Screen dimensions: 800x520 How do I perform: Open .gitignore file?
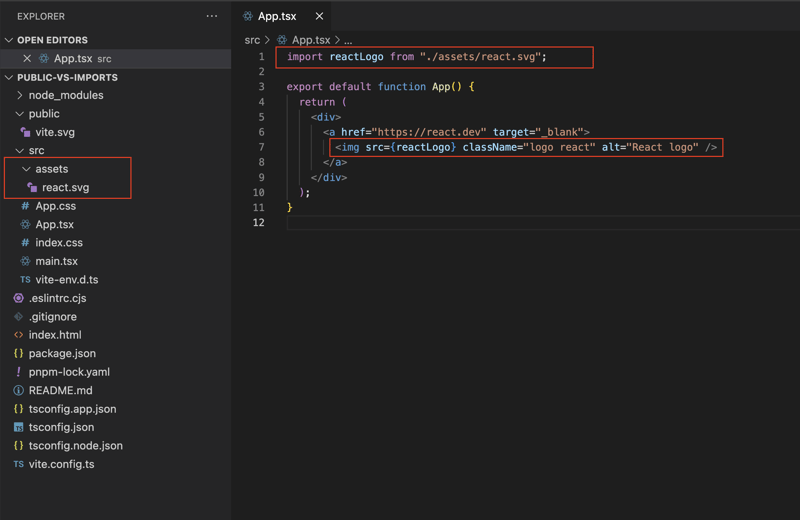(53, 317)
